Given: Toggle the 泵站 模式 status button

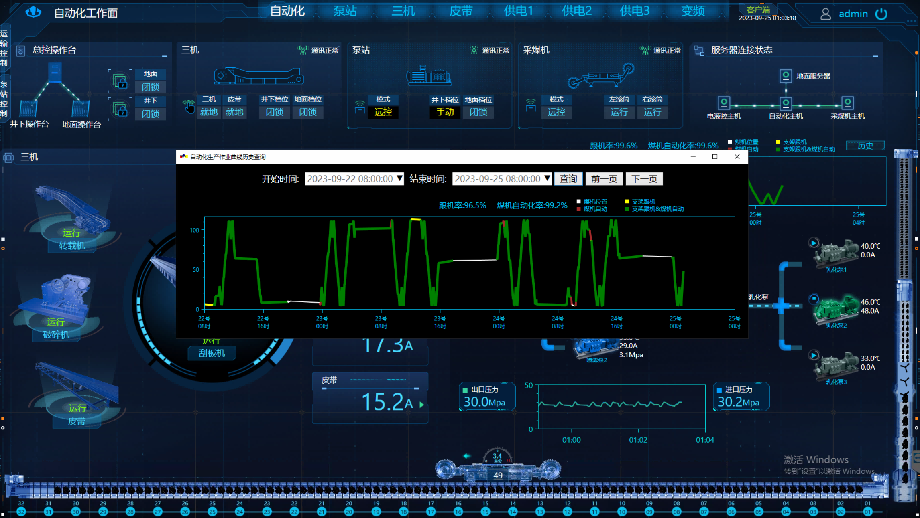Looking at the screenshot, I should tap(380, 112).
